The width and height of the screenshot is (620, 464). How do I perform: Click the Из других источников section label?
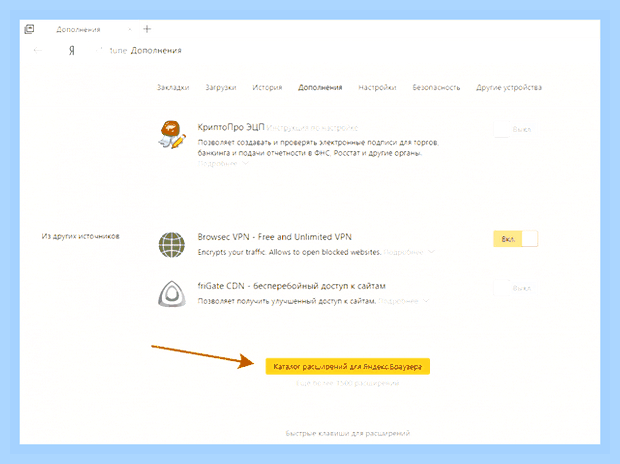[x=80, y=236]
